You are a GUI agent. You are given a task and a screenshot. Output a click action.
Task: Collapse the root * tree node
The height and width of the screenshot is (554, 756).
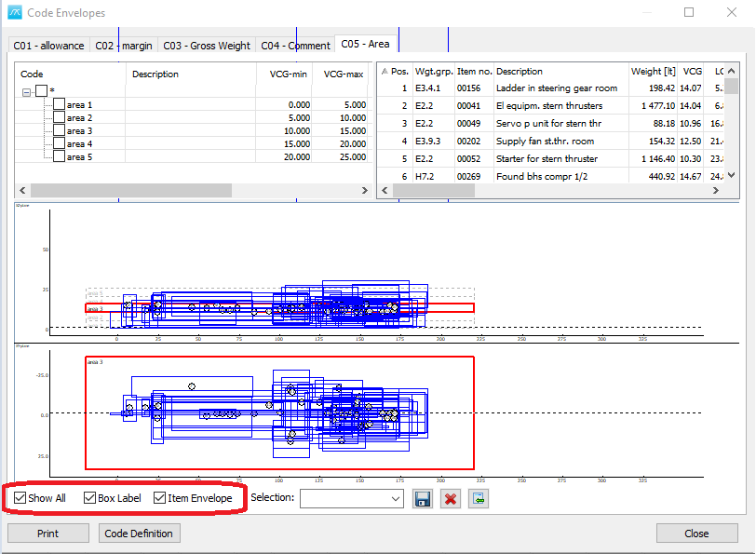click(27, 91)
